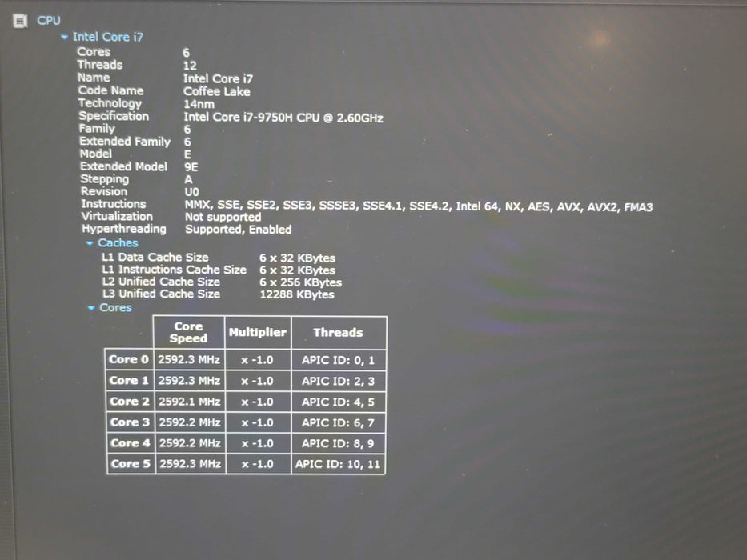Viewport: 747px width, 560px height.
Task: Select L3 cache value 12288 KBytes
Action: [297, 294]
